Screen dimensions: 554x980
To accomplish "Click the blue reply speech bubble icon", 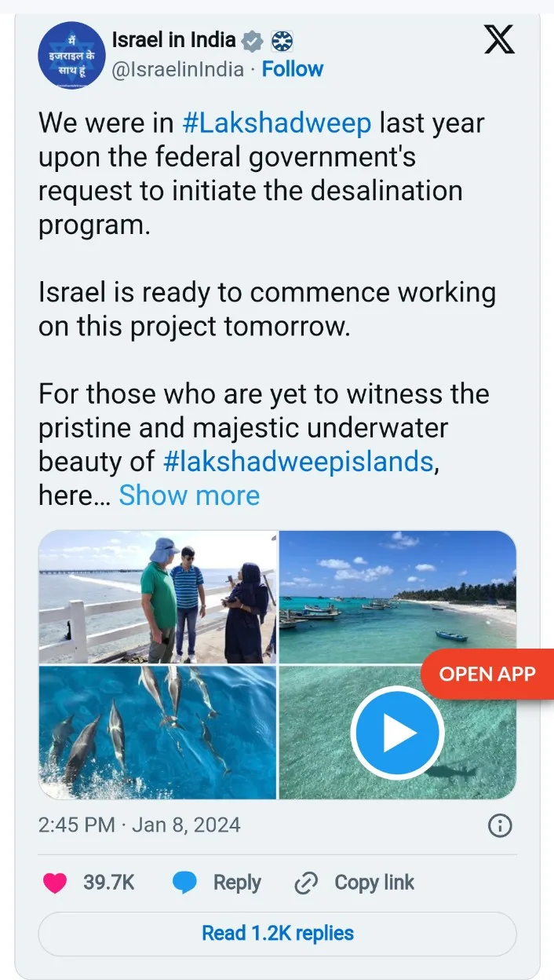I will (x=184, y=883).
